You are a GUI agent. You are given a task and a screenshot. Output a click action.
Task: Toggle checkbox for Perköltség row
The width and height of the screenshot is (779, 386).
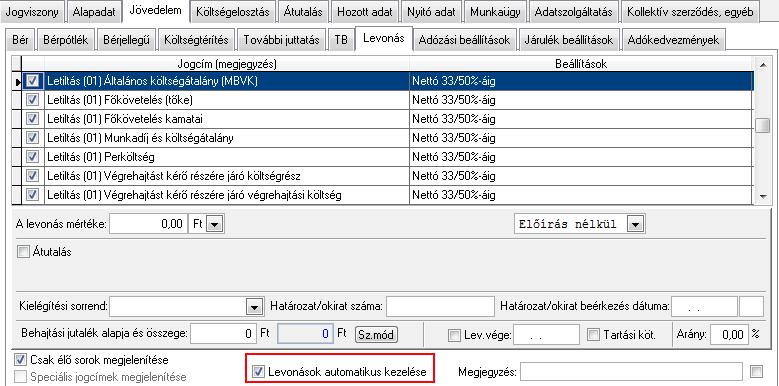[x=33, y=157]
